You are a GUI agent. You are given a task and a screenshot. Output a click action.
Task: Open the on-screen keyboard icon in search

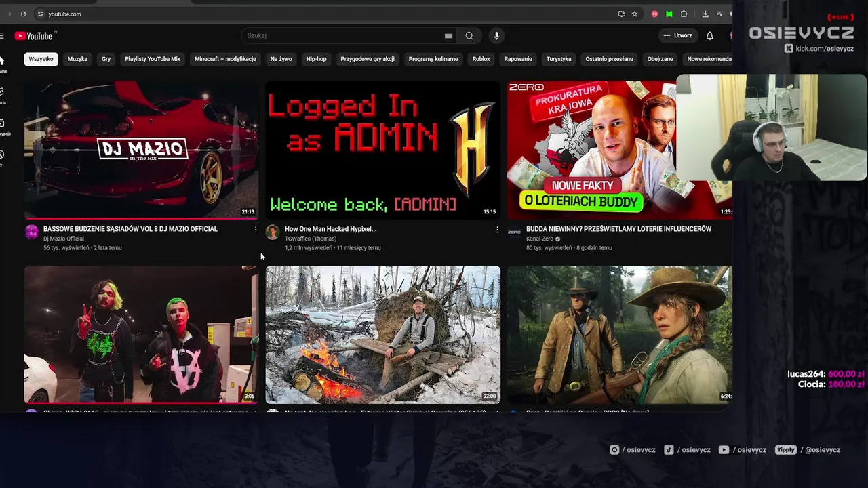448,36
